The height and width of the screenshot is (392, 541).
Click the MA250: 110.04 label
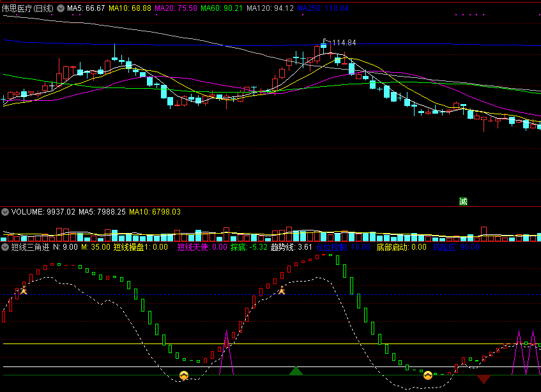323,8
